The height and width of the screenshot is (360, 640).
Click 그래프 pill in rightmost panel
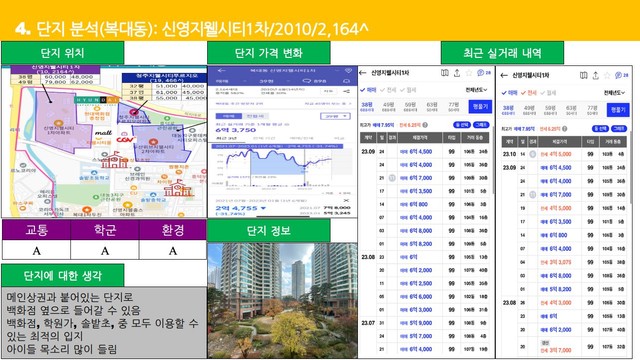click(619, 129)
